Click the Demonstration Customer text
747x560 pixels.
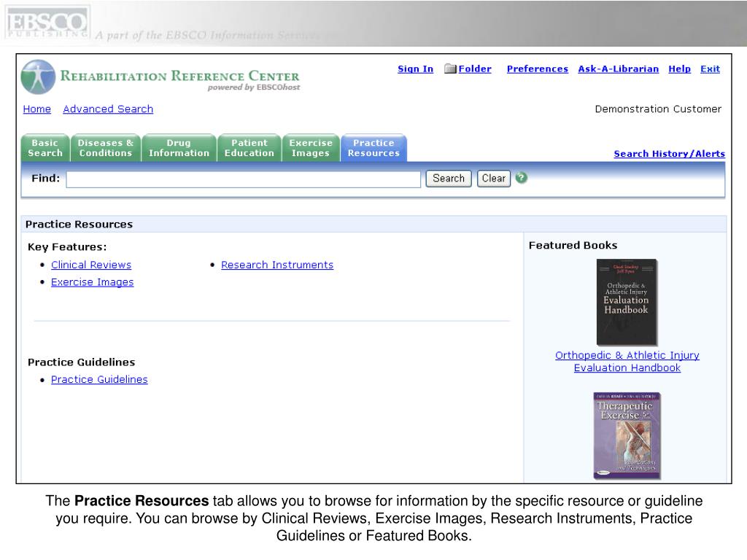pyautogui.click(x=658, y=109)
